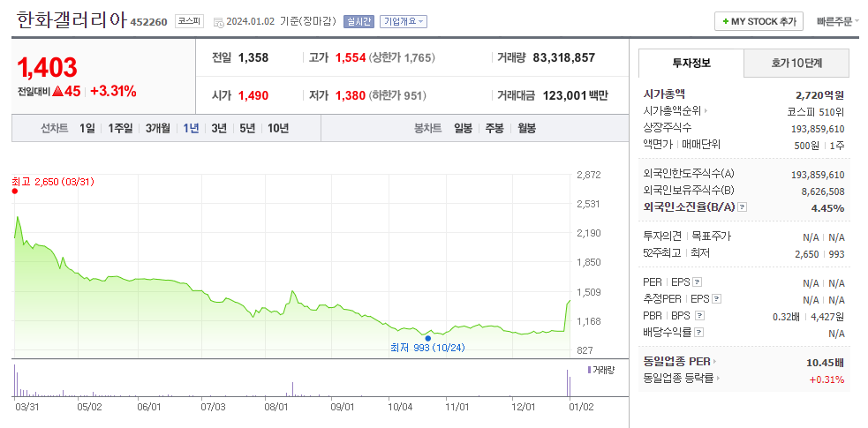868x428 pixels.
Task: Click the 상장주식수 value 193,859,610
Action: pos(818,129)
